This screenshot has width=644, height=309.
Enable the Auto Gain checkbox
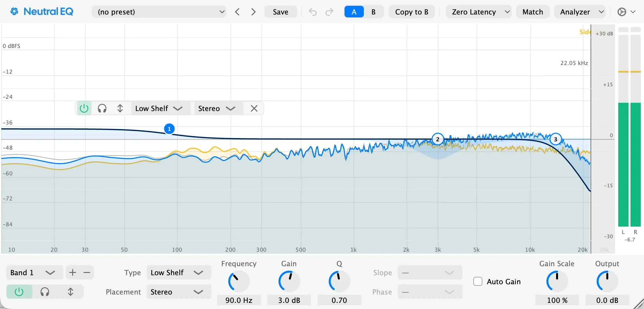(x=478, y=282)
